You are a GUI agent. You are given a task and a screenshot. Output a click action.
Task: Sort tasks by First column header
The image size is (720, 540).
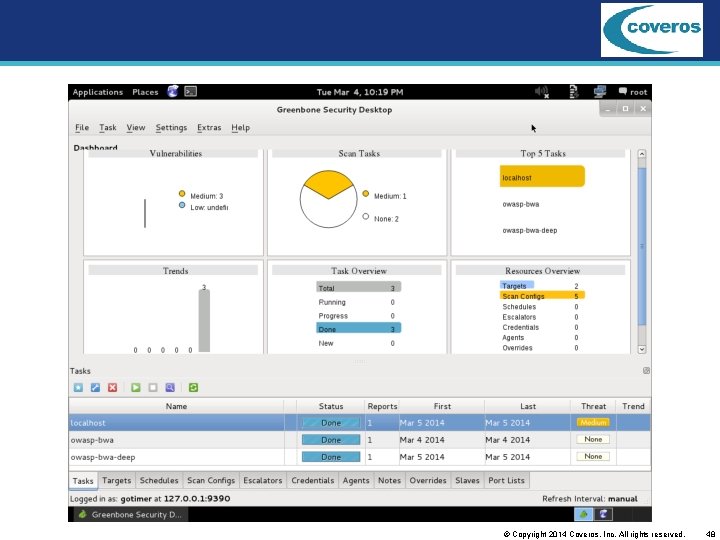pos(442,406)
